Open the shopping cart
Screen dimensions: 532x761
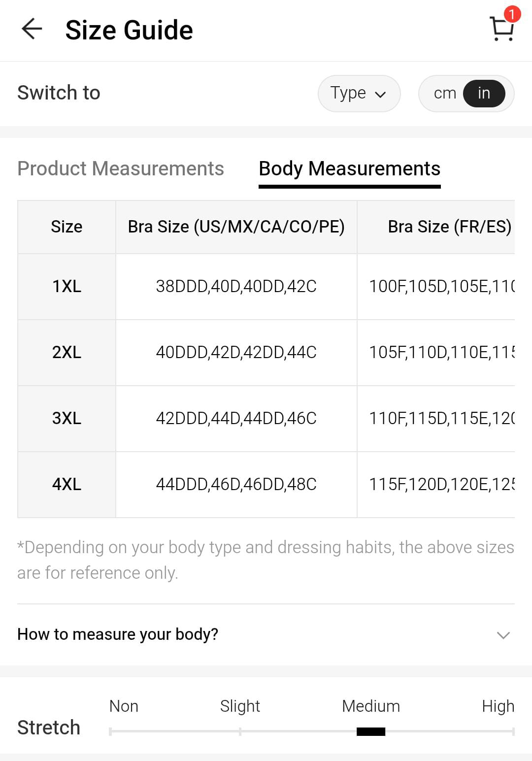click(502, 30)
